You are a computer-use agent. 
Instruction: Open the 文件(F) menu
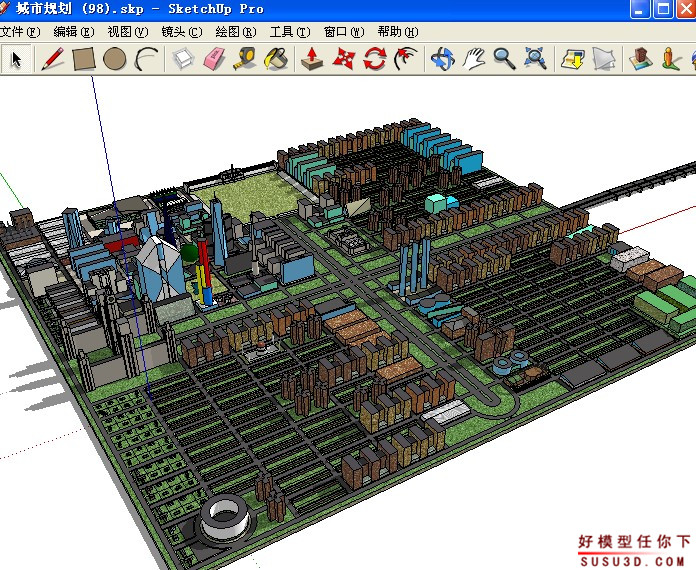pos(20,32)
